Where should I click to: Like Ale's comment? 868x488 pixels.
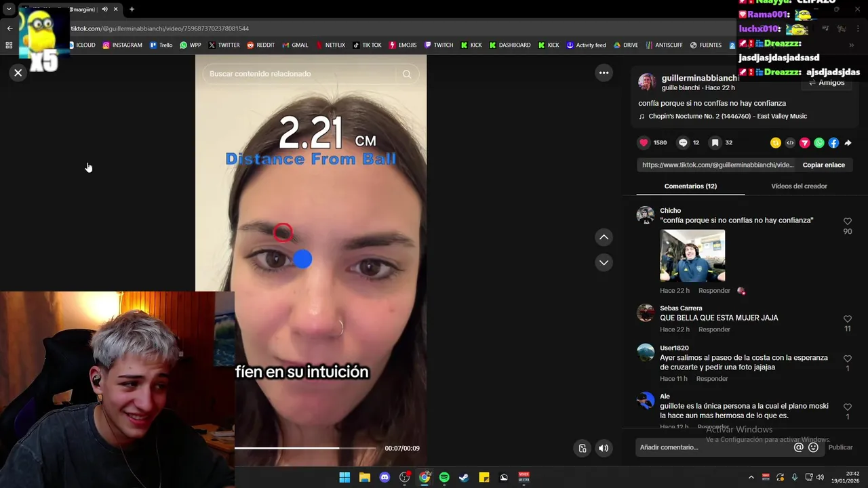[x=847, y=407]
